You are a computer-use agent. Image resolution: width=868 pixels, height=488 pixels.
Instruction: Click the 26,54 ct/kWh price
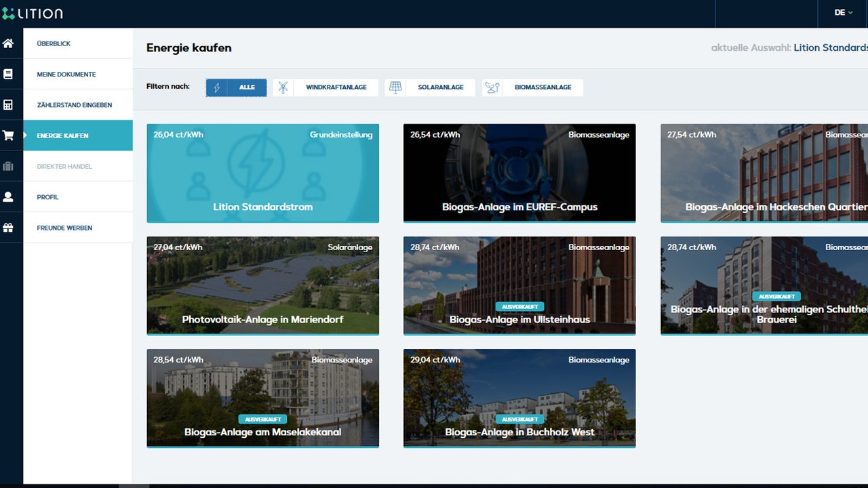(435, 135)
